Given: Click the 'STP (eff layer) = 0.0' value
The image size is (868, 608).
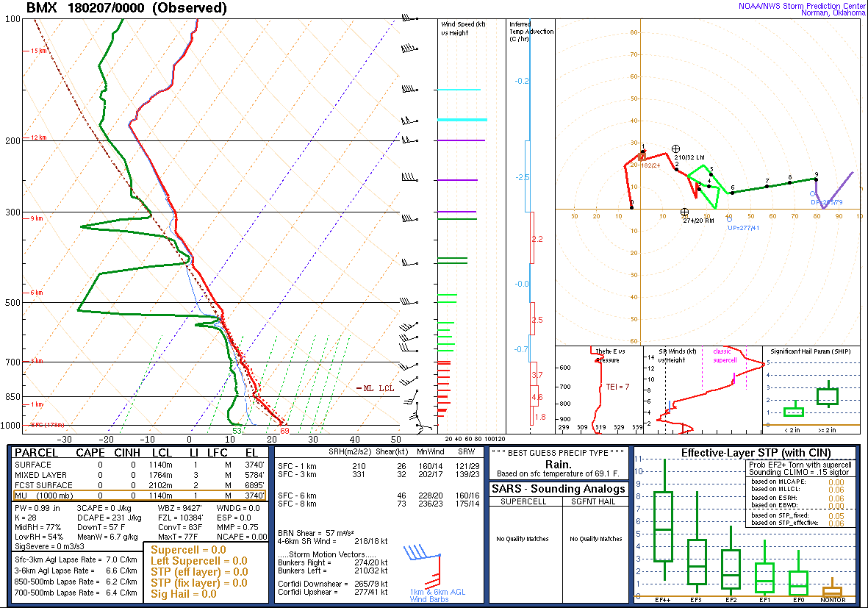Looking at the screenshot, I should [x=198, y=572].
